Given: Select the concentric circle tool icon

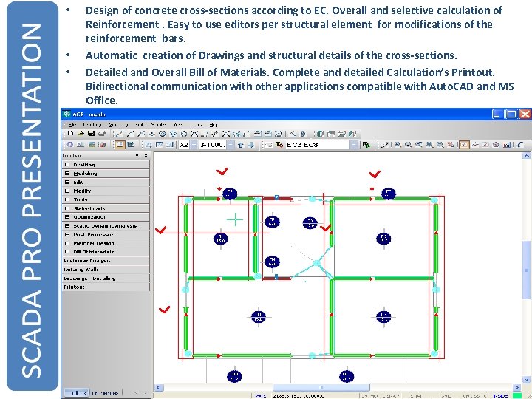Looking at the screenshot, I should click(163, 134).
